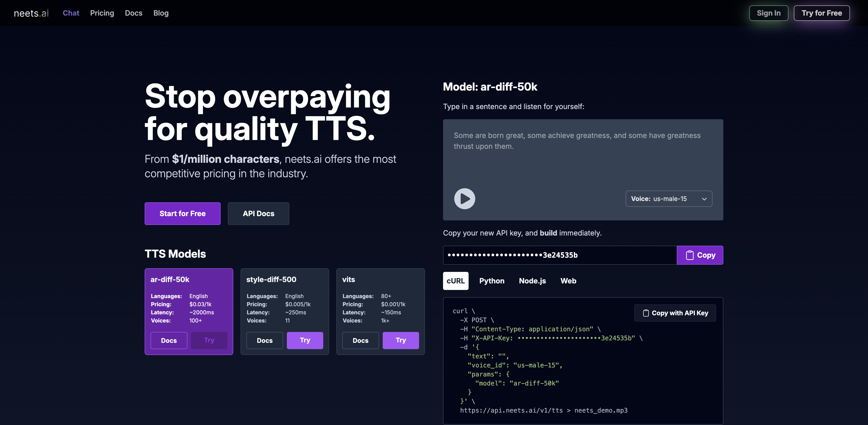Open Docs for ar-diff-50k model
This screenshot has height=425, width=868.
pyautogui.click(x=169, y=341)
